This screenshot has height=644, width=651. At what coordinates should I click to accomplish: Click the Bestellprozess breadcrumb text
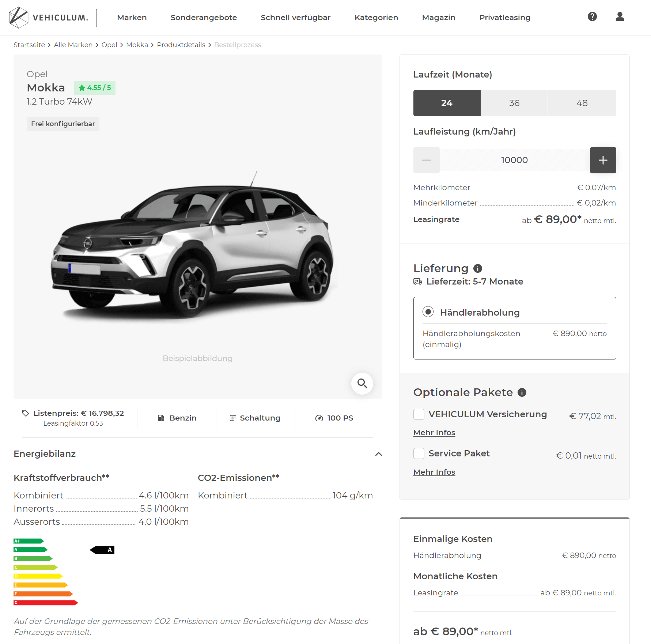tap(238, 45)
